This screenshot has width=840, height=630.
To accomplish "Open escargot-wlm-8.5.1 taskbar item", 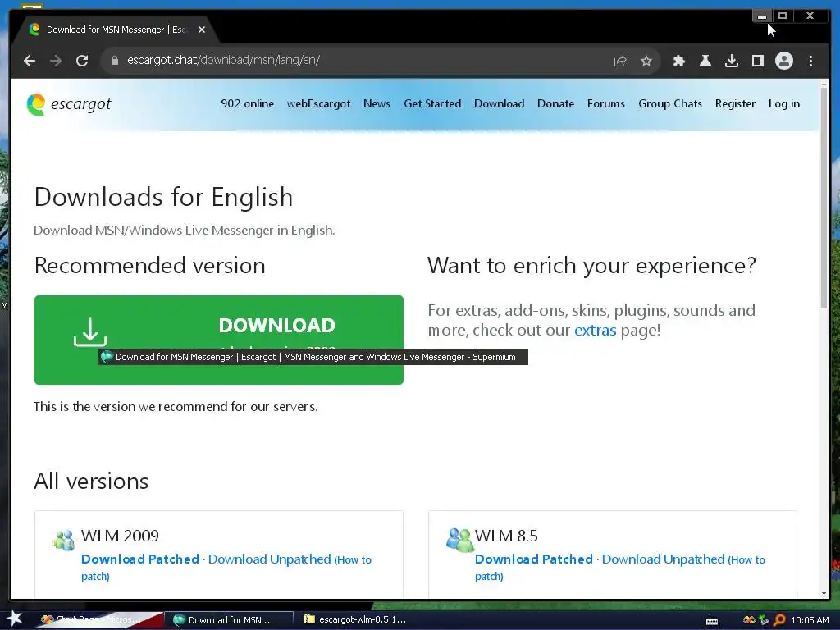I will point(354,619).
